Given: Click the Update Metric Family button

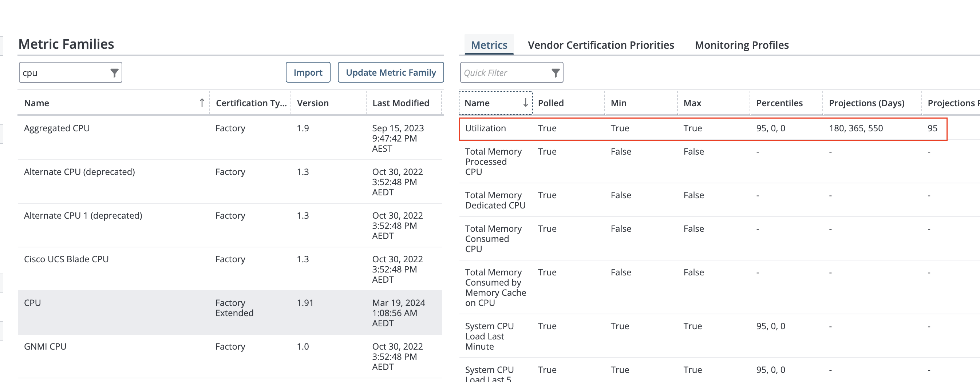Looking at the screenshot, I should tap(390, 73).
